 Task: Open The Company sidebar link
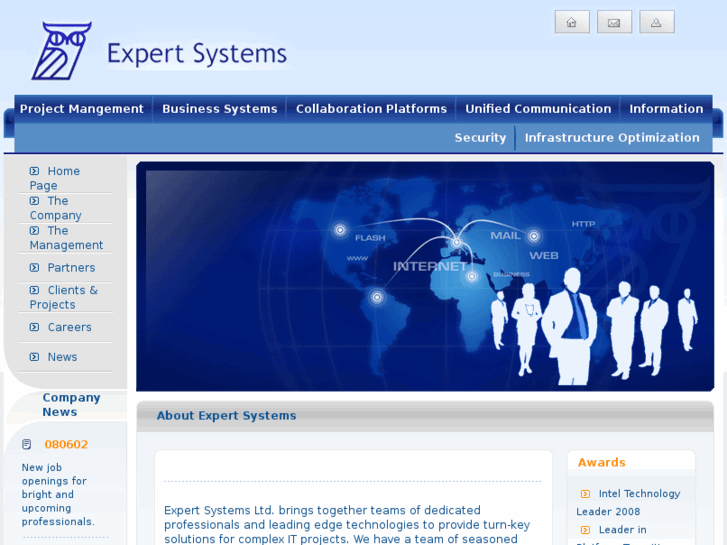point(56,208)
